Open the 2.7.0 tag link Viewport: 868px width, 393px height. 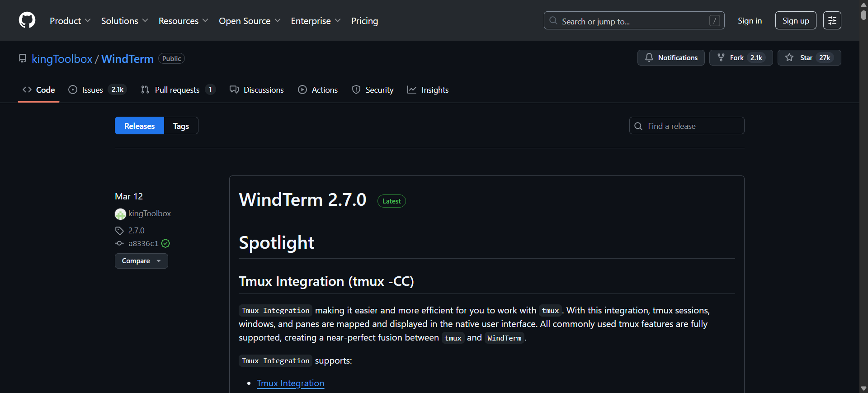pyautogui.click(x=137, y=231)
